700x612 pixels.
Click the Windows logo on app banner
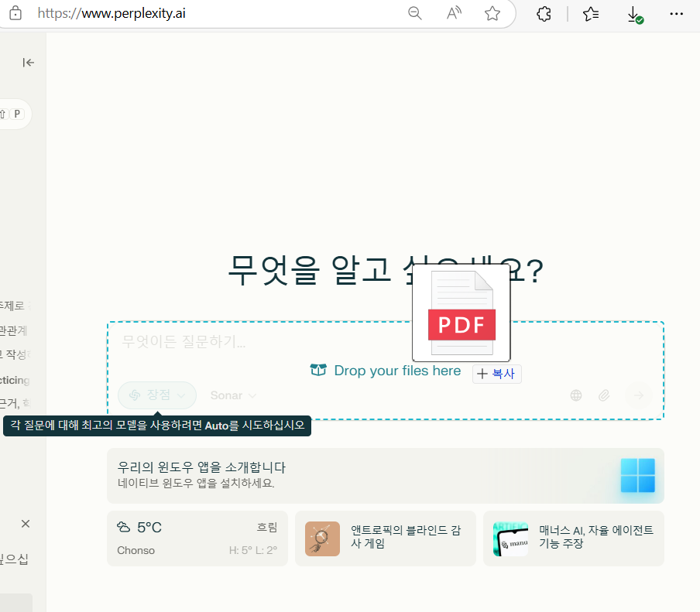[x=637, y=476]
